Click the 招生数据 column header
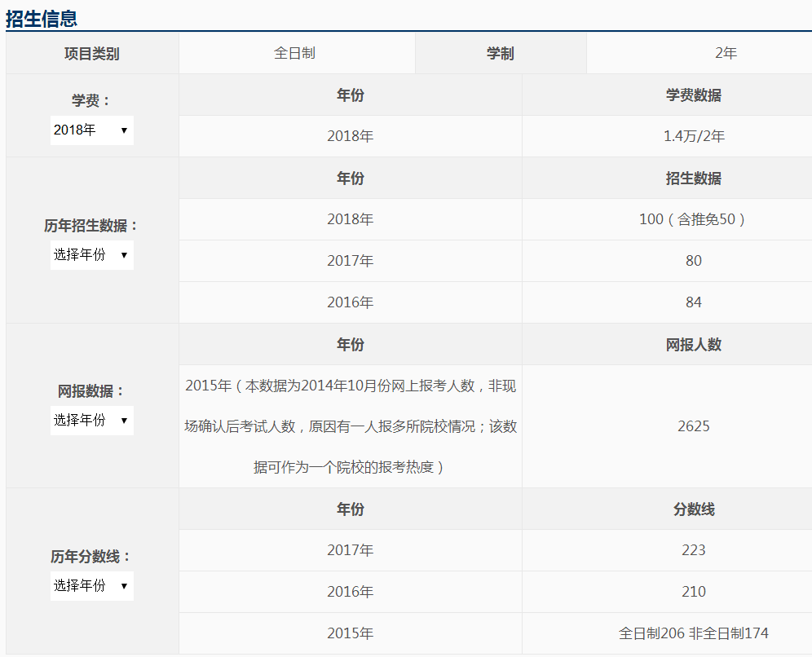The image size is (812, 657). 693,179
